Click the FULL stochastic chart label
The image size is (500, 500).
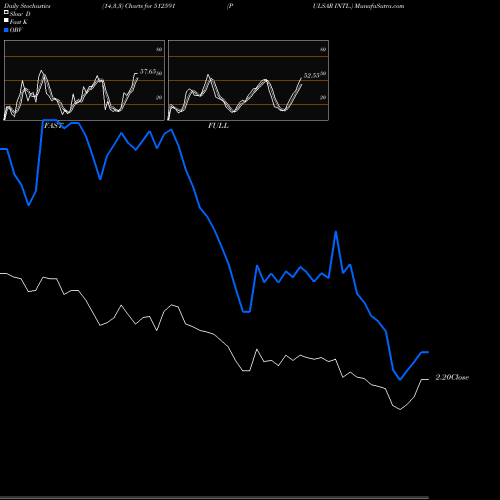(218, 126)
